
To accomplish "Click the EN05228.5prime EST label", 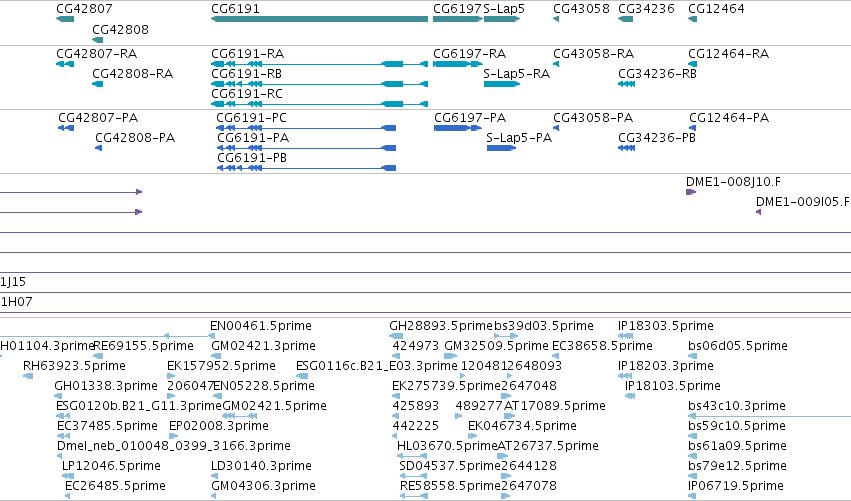I will click(x=264, y=386).
